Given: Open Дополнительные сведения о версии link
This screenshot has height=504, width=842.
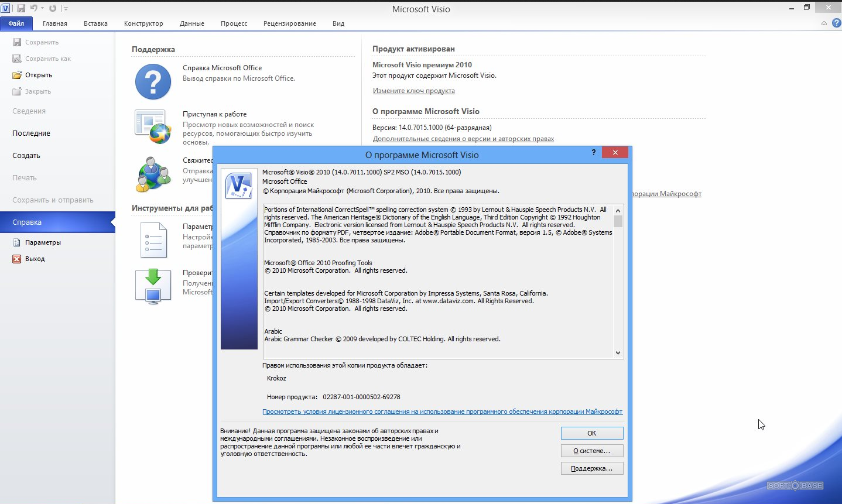Looking at the screenshot, I should pos(463,139).
